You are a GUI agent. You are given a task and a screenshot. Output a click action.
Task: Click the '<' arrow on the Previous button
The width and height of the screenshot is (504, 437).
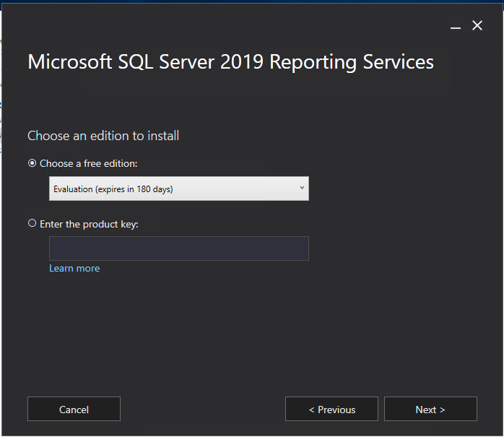[x=312, y=410]
